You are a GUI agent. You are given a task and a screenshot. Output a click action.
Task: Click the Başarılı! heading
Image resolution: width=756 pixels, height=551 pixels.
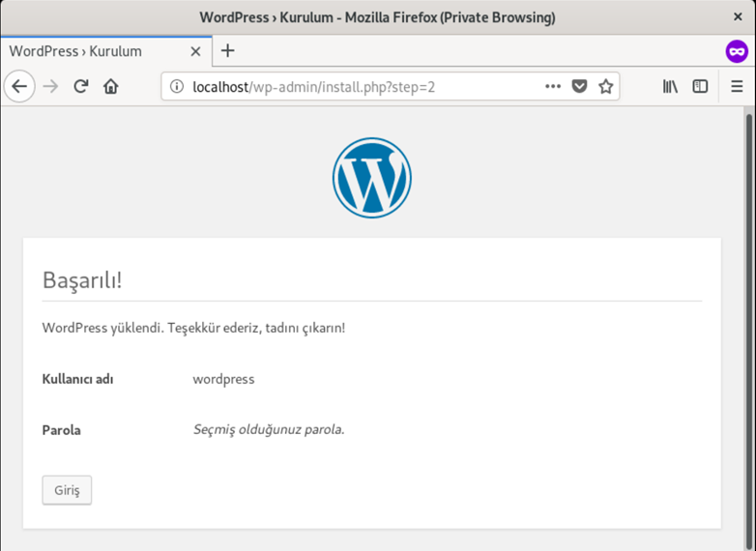pyautogui.click(x=82, y=279)
